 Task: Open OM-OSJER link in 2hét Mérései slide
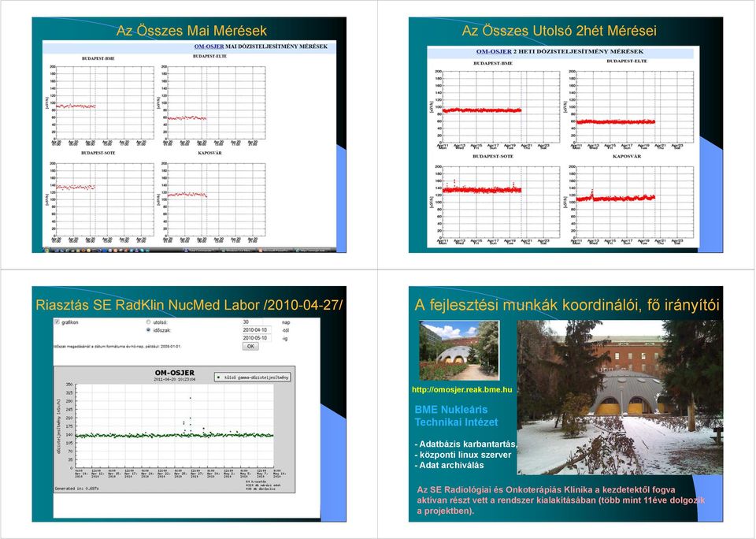(x=494, y=51)
